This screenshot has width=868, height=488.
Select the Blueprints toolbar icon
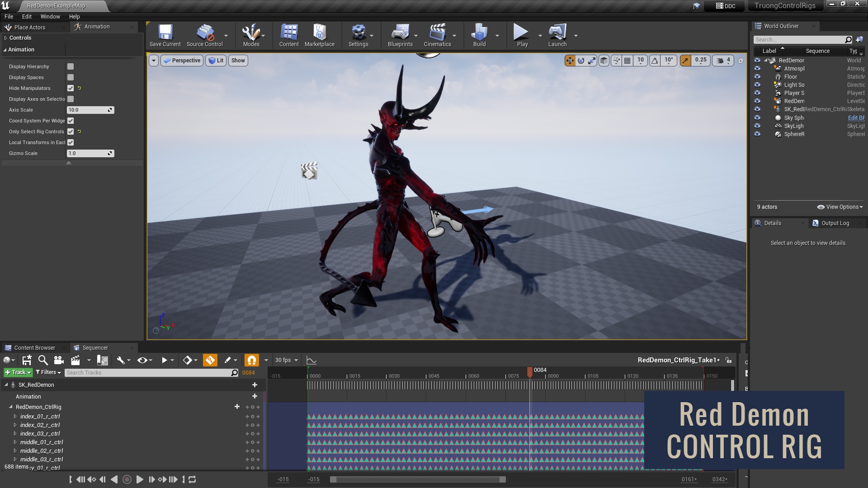(400, 35)
